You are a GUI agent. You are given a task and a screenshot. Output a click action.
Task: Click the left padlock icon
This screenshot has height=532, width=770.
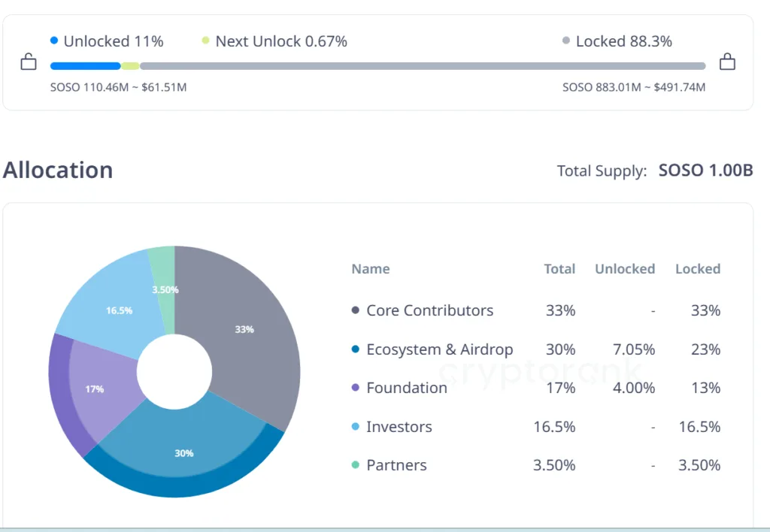28,62
